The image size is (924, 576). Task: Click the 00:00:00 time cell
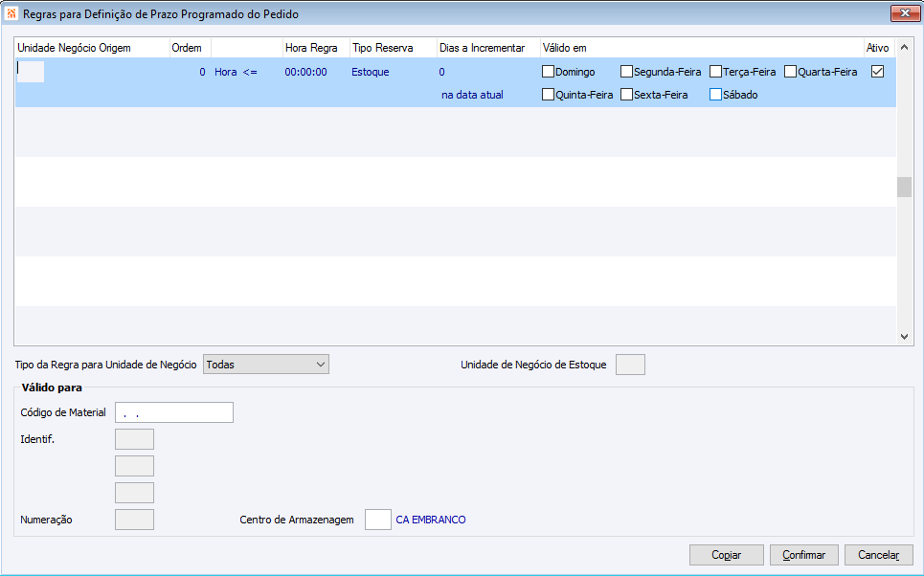pos(305,72)
